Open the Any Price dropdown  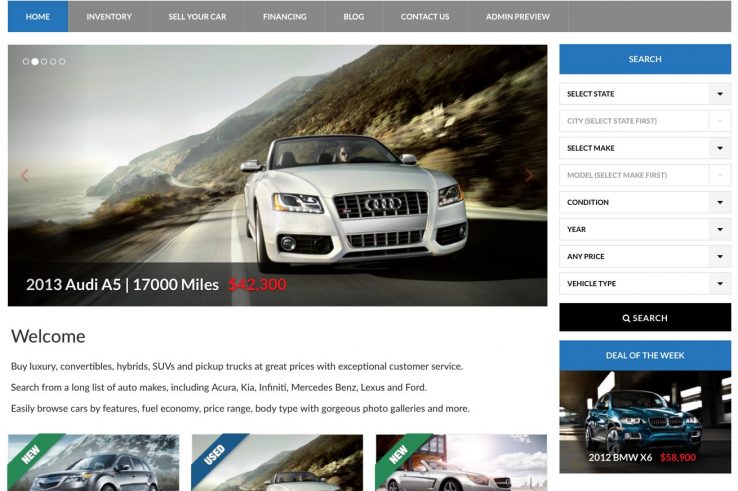(645, 256)
